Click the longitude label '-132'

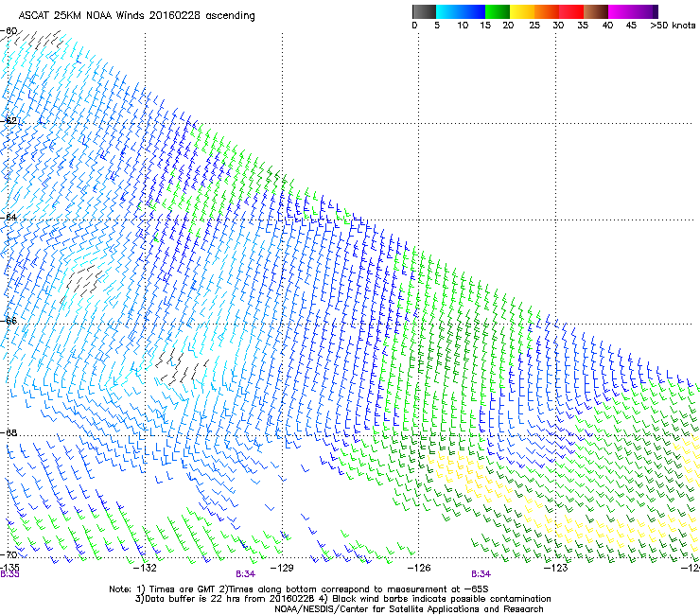(145, 568)
